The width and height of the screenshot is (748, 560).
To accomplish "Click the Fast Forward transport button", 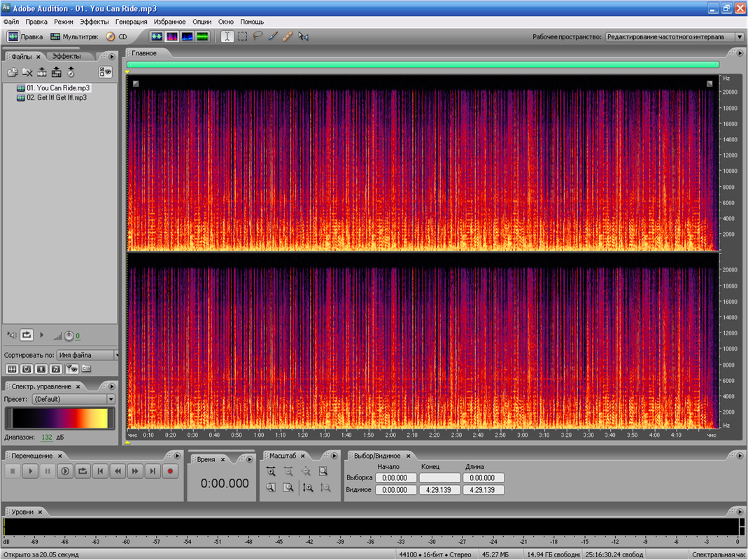I will pos(135,471).
